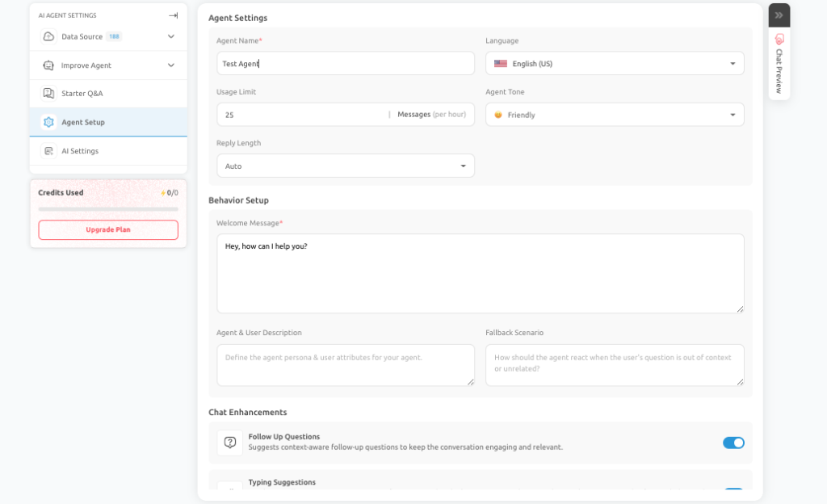Click the AI Settings icon

[48, 151]
